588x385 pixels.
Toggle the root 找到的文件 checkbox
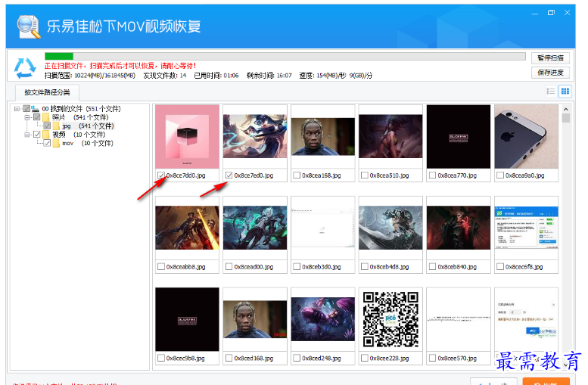pyautogui.click(x=26, y=109)
